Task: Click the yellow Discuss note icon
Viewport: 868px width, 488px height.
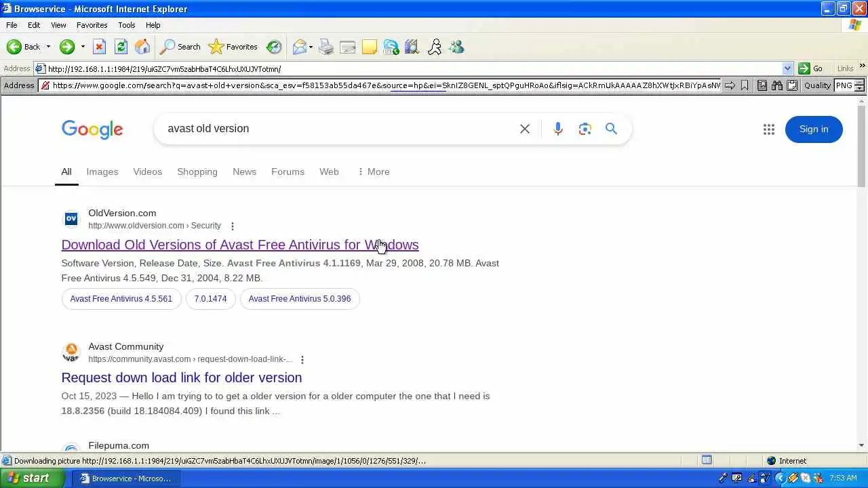Action: (370, 47)
